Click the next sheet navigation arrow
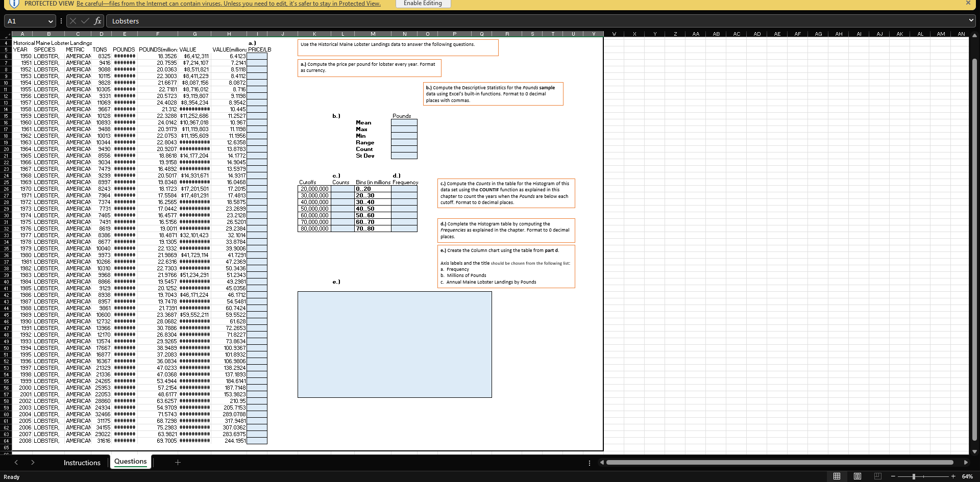This screenshot has height=482, width=980. (x=33, y=462)
